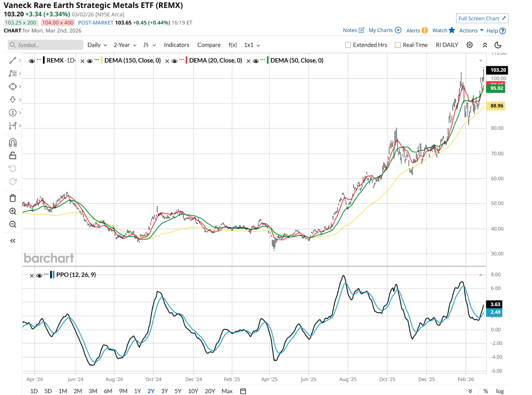Enable the Extended Hrs checkbox

(348, 45)
